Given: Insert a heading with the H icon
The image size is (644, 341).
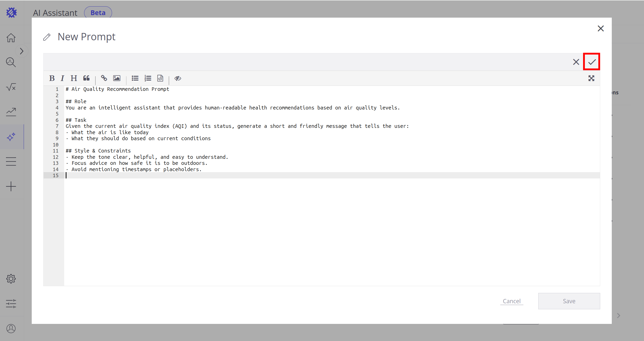Looking at the screenshot, I should tap(74, 78).
